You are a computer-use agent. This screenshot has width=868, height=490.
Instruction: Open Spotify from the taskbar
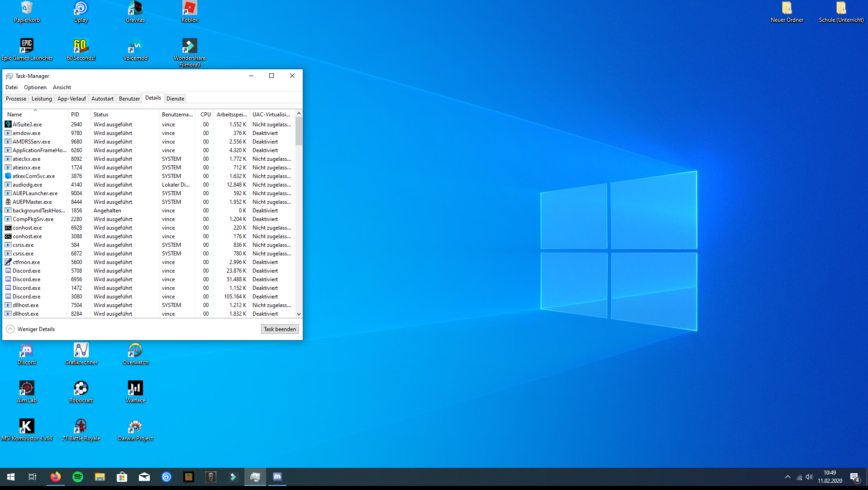tap(78, 477)
